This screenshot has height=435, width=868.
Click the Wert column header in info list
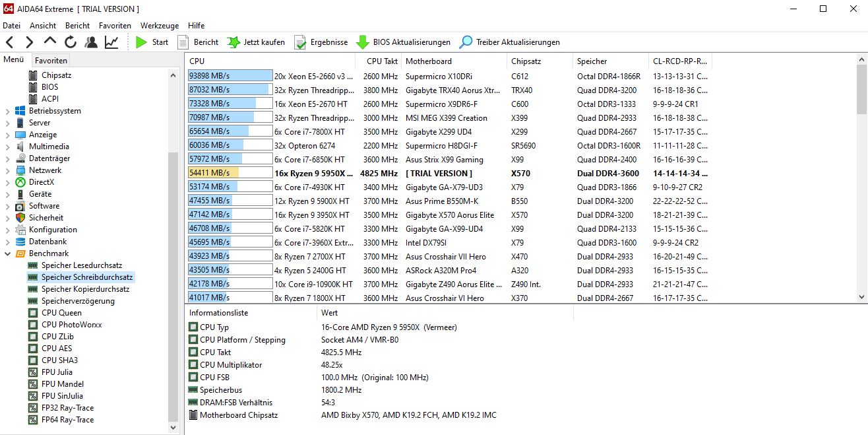click(x=445, y=313)
